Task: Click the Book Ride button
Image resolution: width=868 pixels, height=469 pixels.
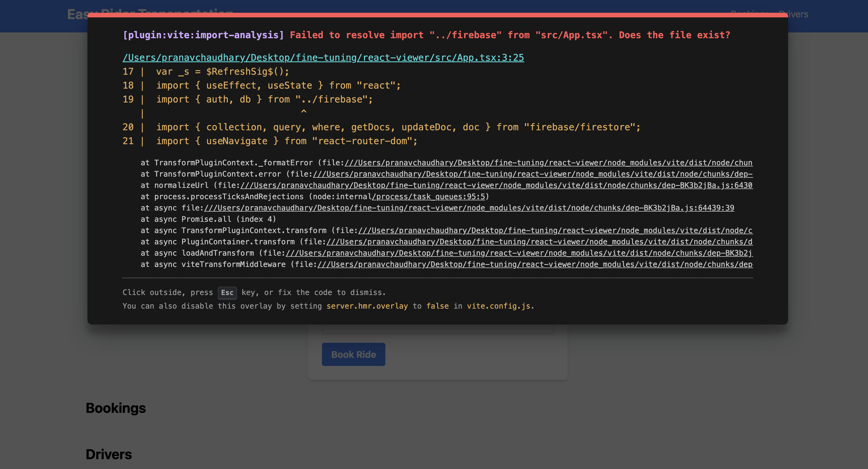Action: point(353,354)
